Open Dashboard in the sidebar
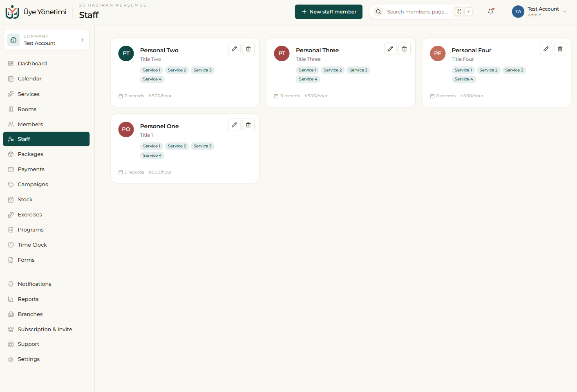Viewport: 577px width, 392px height. 46,64
